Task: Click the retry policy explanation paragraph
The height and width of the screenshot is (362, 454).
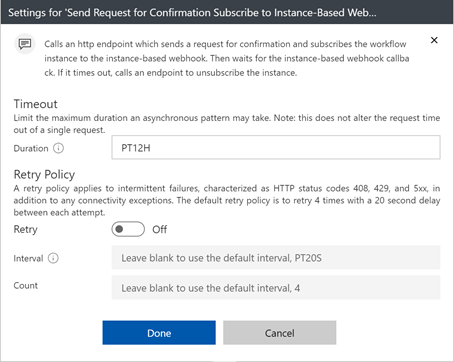Action: point(227,200)
